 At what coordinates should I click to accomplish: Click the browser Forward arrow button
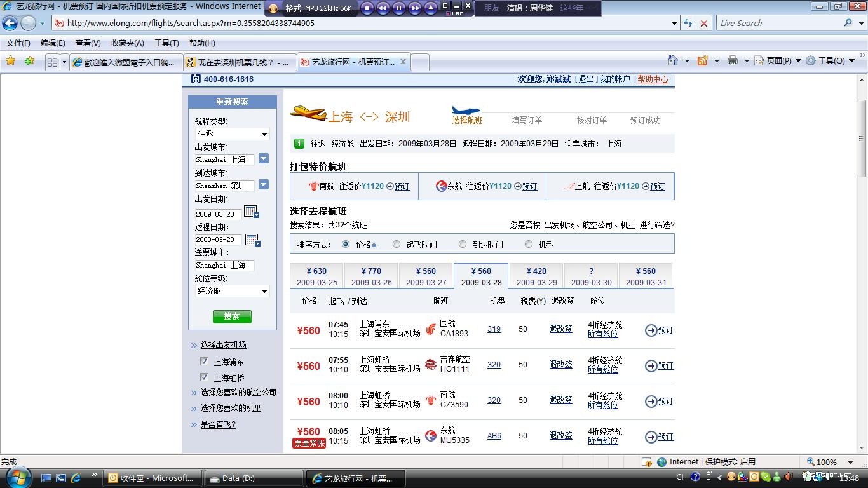28,24
